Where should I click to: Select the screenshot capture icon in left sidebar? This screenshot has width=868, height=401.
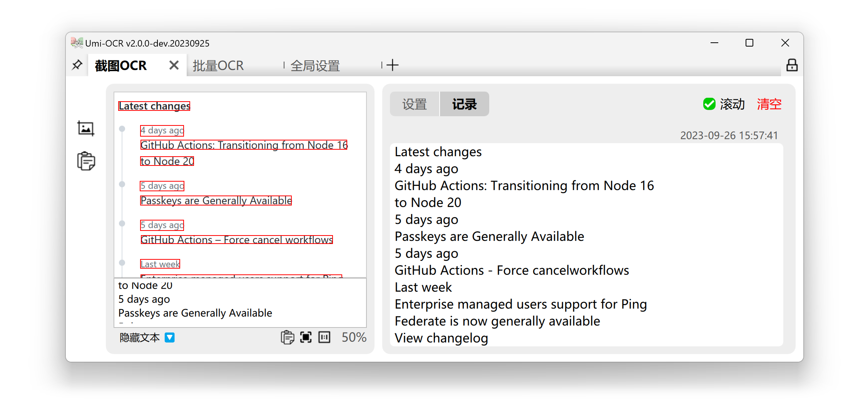pos(85,129)
